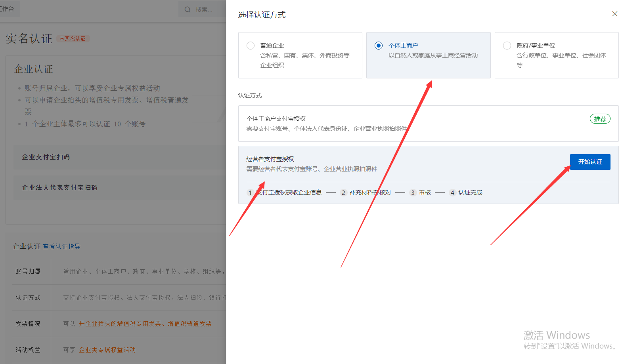The width and height of the screenshot is (622, 364).
Task: Click the 开始认证 button
Action: (x=590, y=162)
